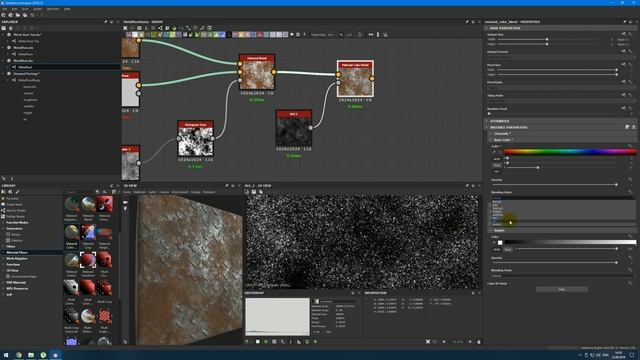640x360 pixels.
Task: Collapse the Base Color group
Action: point(491,140)
